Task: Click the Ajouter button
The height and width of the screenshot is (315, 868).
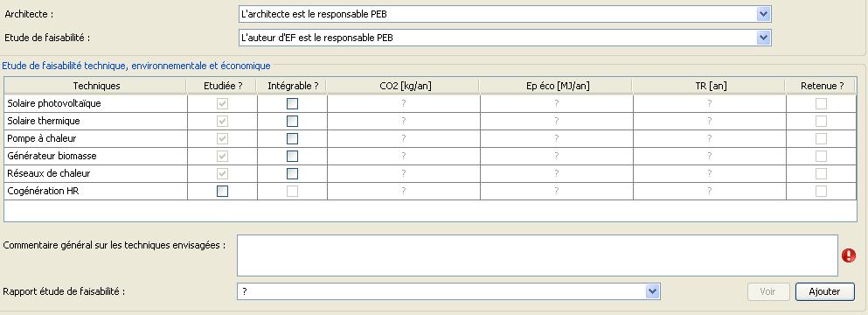Action: coord(825,291)
